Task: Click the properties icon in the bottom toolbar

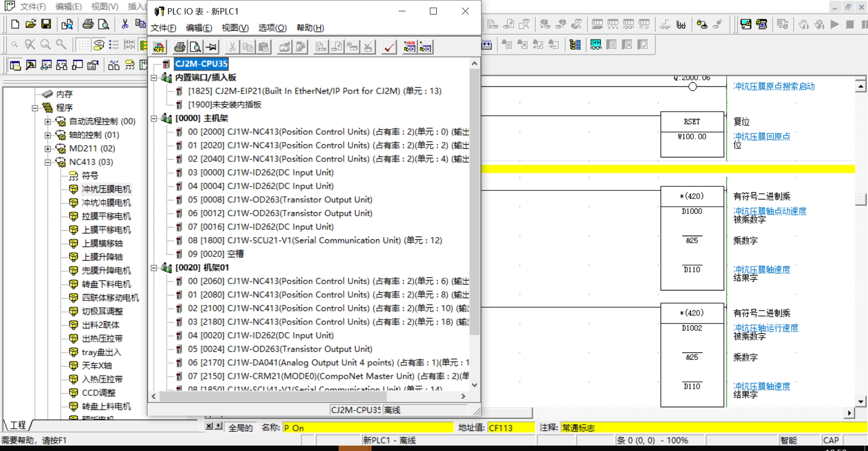Action: coord(93,65)
